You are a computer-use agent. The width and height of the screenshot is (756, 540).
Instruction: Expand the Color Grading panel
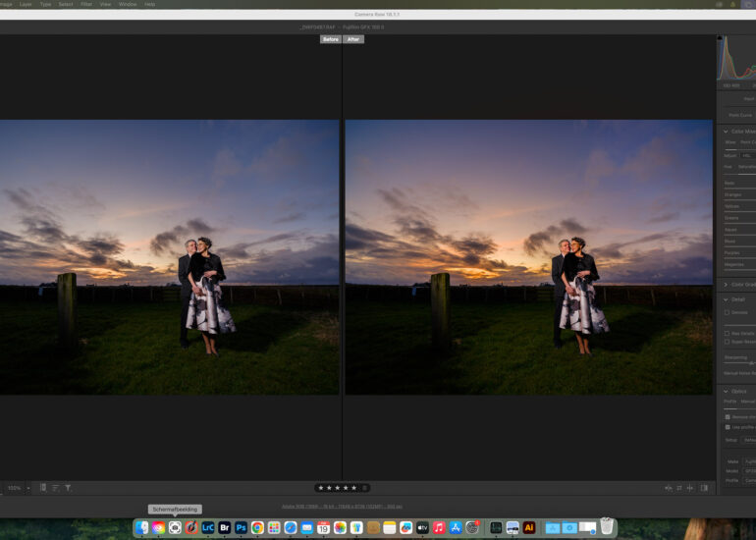[726, 285]
